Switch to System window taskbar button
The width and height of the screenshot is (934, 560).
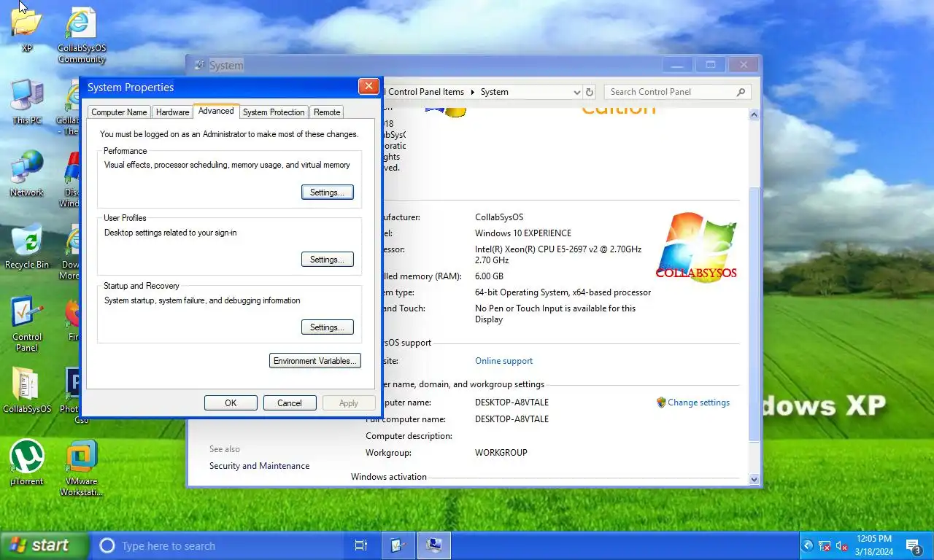[433, 545]
